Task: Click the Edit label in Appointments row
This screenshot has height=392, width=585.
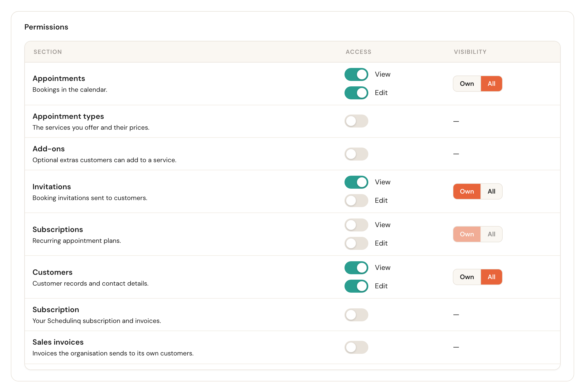Action: point(381,93)
